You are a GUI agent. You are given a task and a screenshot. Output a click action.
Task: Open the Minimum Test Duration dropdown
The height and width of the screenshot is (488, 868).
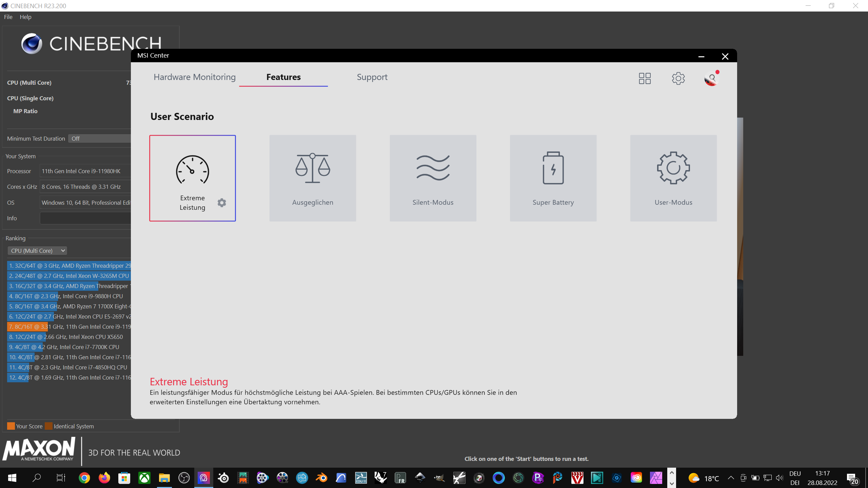99,139
